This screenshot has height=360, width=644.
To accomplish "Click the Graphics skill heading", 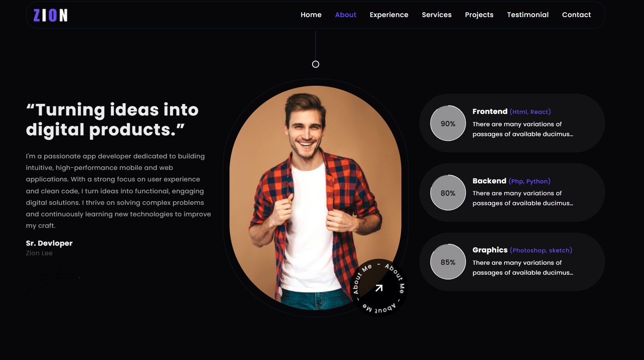I will [x=490, y=250].
